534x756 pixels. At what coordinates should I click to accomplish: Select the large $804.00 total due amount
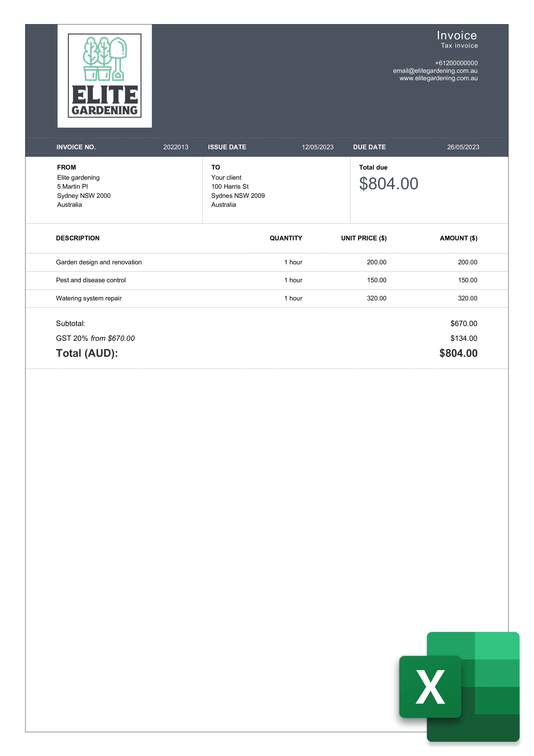[x=389, y=184]
